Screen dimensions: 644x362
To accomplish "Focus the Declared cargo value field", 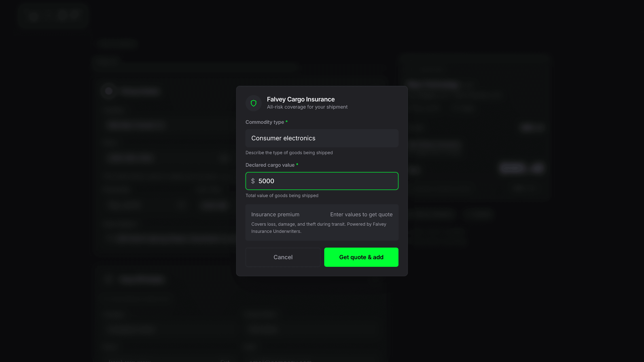I will (x=322, y=181).
